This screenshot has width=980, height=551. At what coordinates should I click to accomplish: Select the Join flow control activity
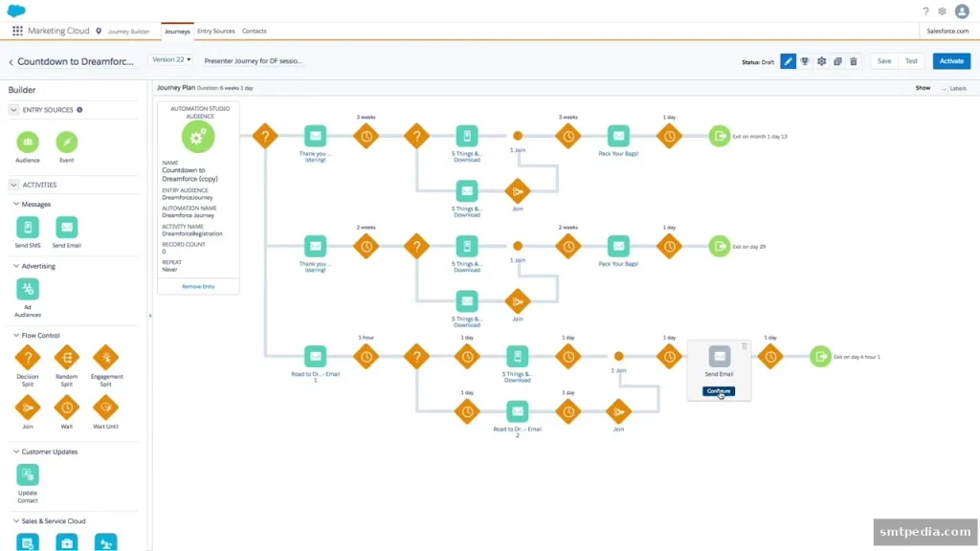(28, 408)
